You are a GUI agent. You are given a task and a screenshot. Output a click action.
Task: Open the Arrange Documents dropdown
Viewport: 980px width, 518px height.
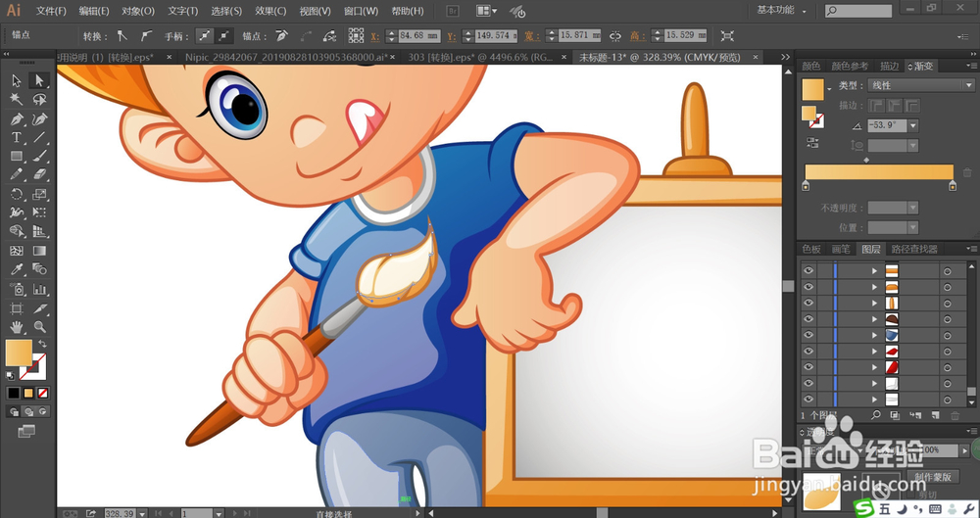pyautogui.click(x=487, y=11)
